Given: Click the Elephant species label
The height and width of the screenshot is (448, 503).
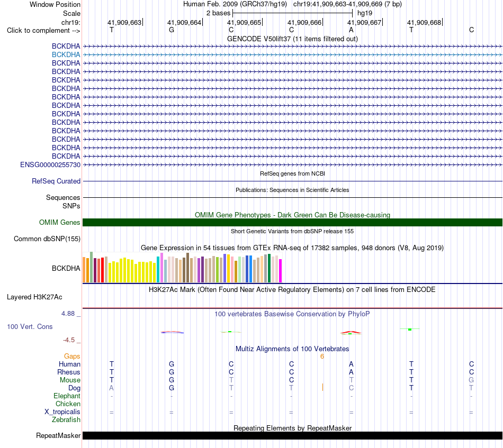Looking at the screenshot, I should [x=67, y=396].
